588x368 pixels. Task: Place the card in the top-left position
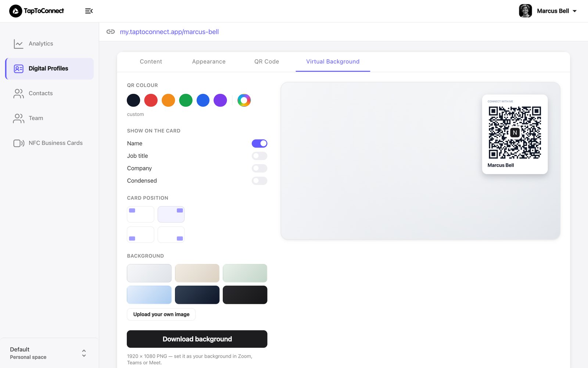click(140, 214)
